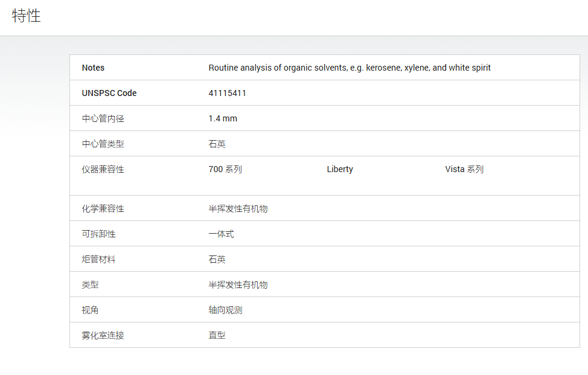This screenshot has height=375, width=588.
Task: Click the 特性 section heading
Action: (26, 16)
